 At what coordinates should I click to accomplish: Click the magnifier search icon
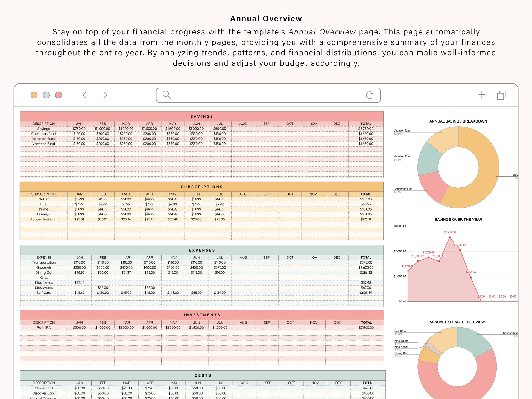167,95
